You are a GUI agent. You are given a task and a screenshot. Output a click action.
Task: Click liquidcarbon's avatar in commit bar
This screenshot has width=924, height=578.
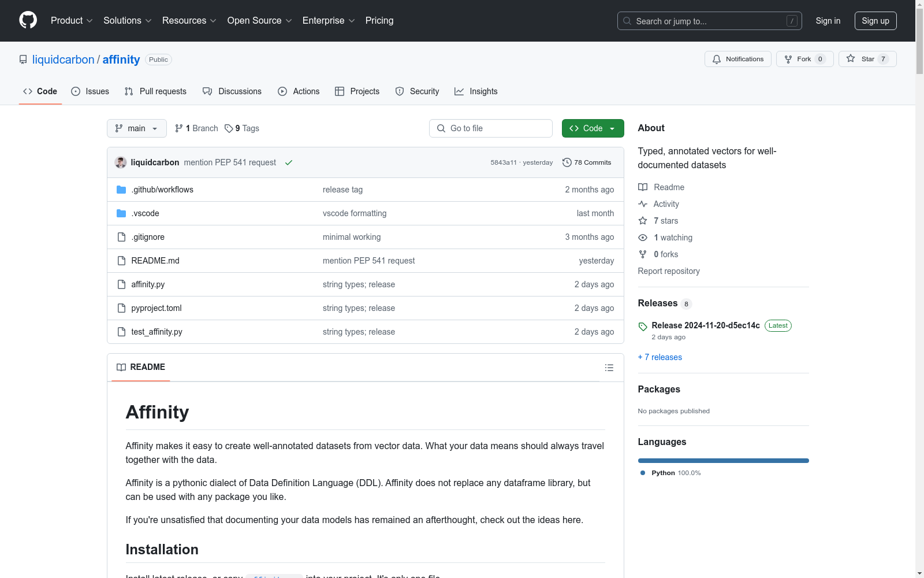121,162
